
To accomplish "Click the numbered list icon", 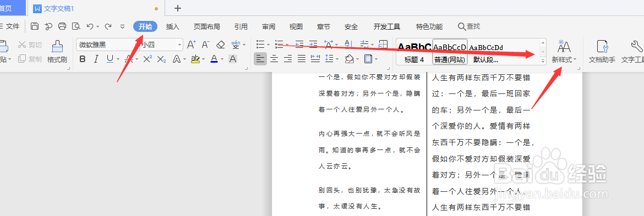I will pyautogui.click(x=279, y=45).
